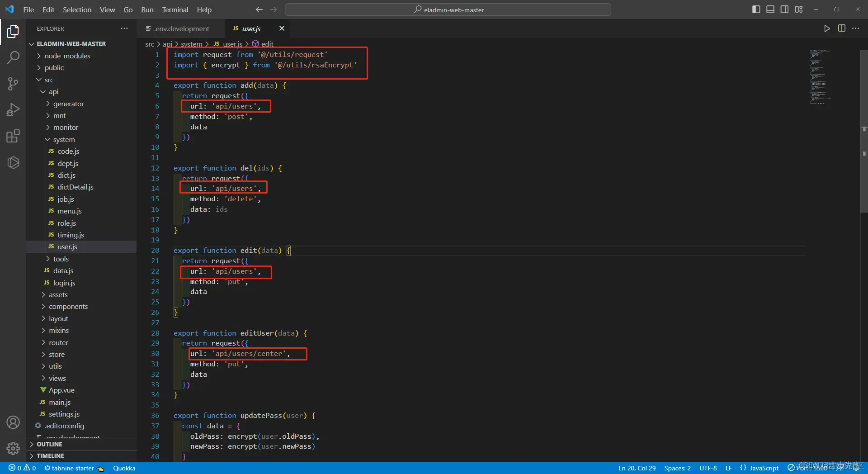Split the editor right
This screenshot has height=474, width=868.
coord(841,28)
